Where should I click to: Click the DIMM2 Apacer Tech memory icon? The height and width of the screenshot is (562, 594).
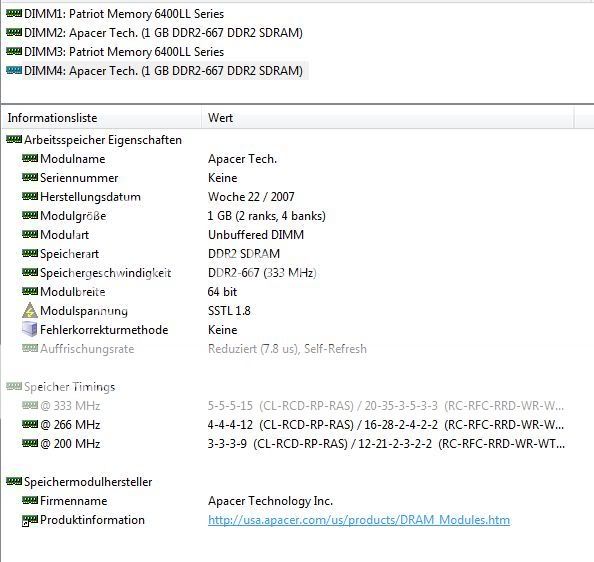pyautogui.click(x=14, y=33)
